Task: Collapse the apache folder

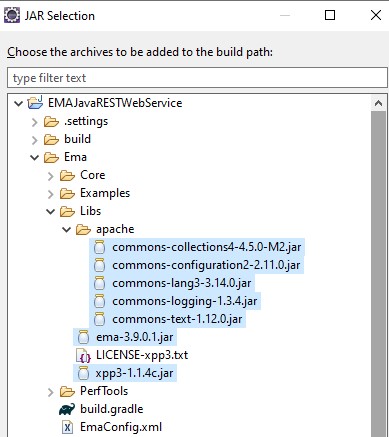Action: (67, 229)
